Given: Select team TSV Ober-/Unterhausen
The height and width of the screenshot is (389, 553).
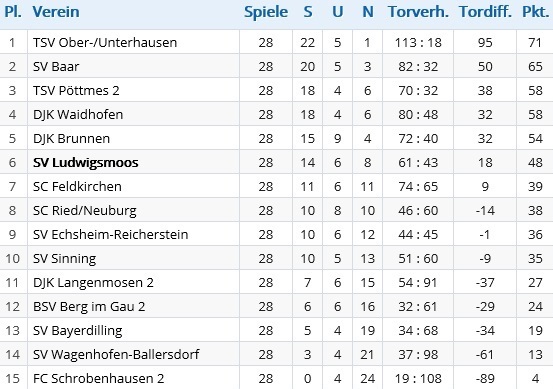Looking at the screenshot, I should (105, 42).
